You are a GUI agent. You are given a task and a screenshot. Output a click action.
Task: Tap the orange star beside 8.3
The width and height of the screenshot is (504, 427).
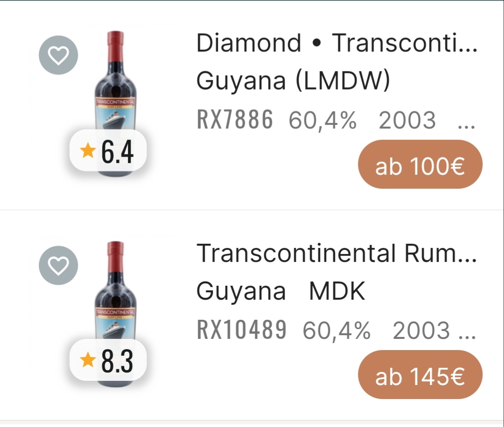click(88, 361)
